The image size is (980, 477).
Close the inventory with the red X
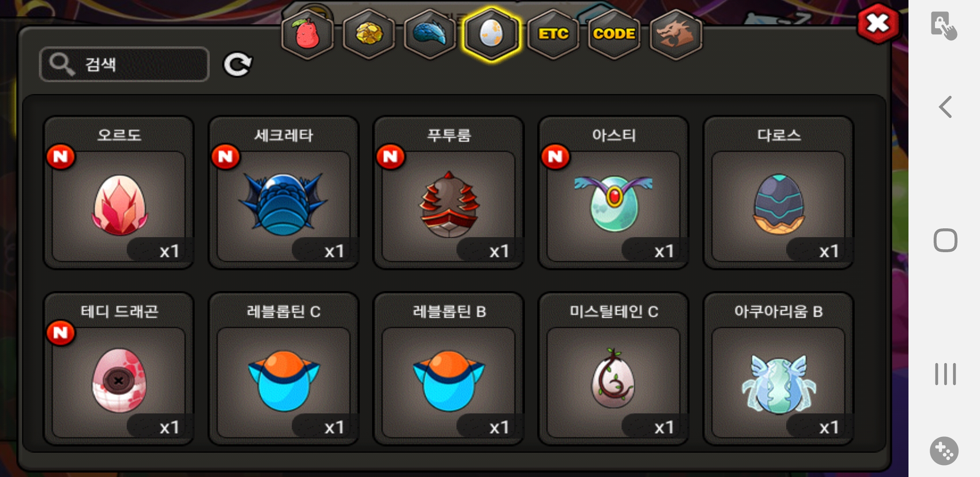[878, 23]
